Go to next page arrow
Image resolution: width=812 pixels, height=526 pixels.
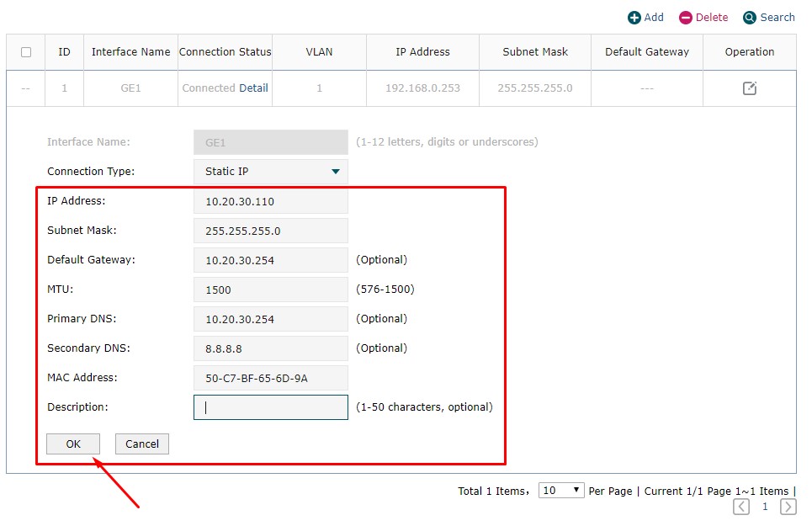click(x=788, y=507)
